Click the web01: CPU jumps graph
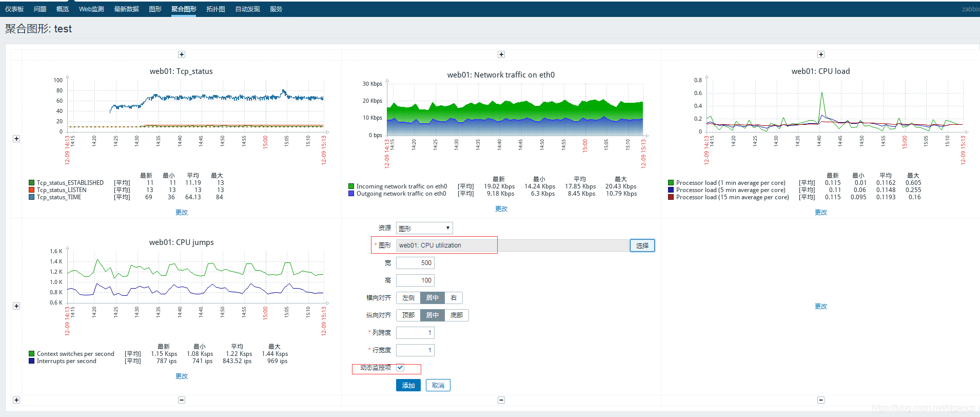This screenshot has height=417, width=980. 182,302
